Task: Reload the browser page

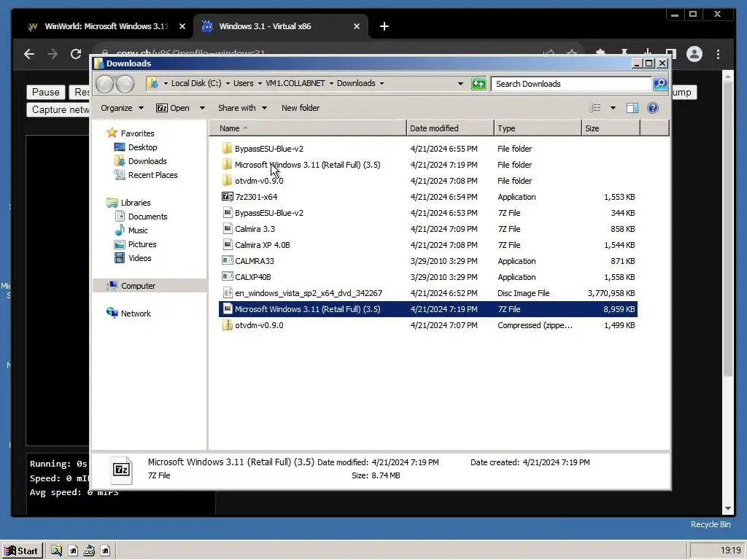Action: click(76, 54)
